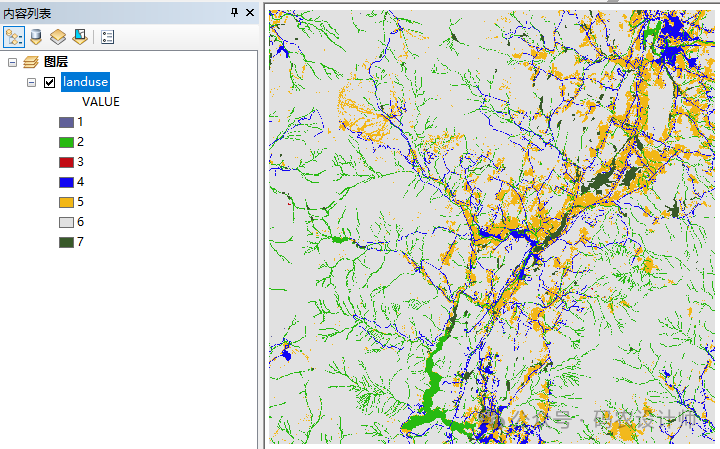Select List By Visibility icon
Viewport: 720px width, 449px height.
pos(58,37)
